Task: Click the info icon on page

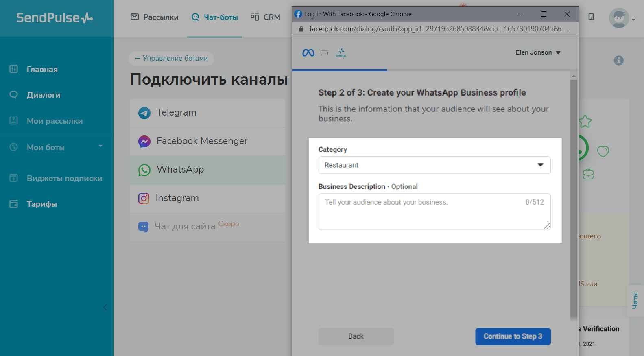Action: tap(618, 60)
